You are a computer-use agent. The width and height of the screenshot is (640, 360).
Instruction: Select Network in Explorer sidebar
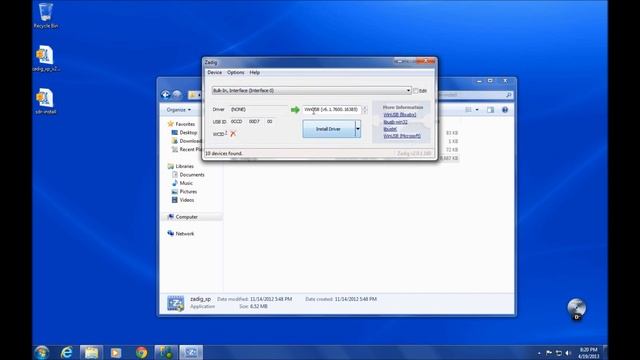click(181, 233)
